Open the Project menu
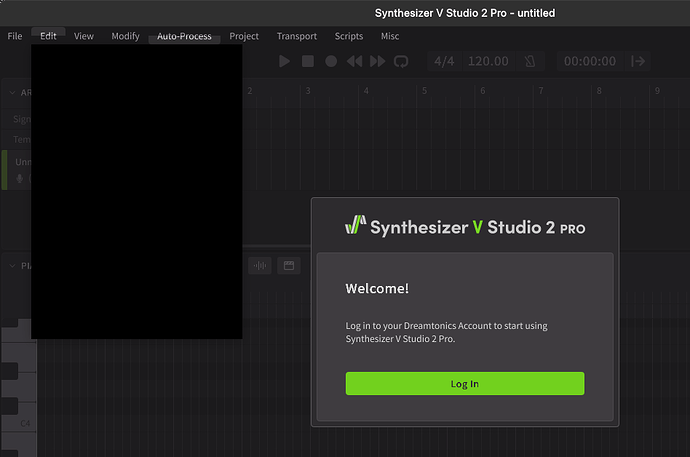The height and width of the screenshot is (457, 690). click(244, 36)
